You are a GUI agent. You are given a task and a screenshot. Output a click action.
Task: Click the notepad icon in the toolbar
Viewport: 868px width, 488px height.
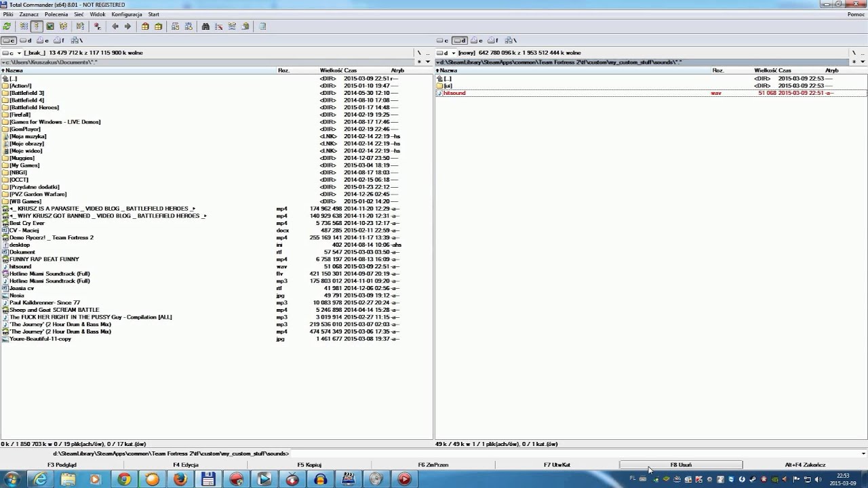262,26
